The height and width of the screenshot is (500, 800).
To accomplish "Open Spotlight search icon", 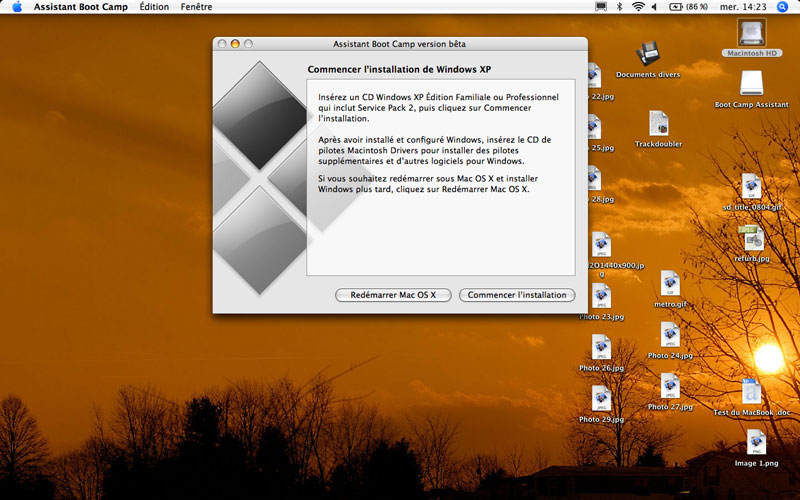I will 782,7.
